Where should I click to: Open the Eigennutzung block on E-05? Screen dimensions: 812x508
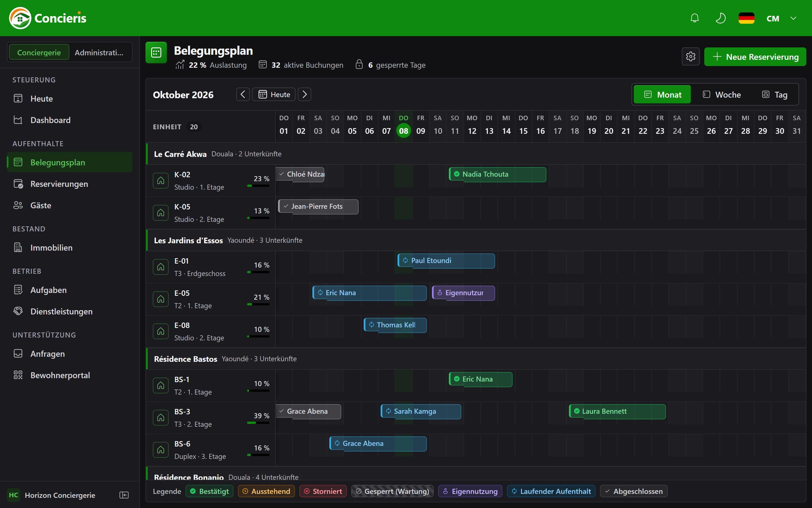coord(464,293)
